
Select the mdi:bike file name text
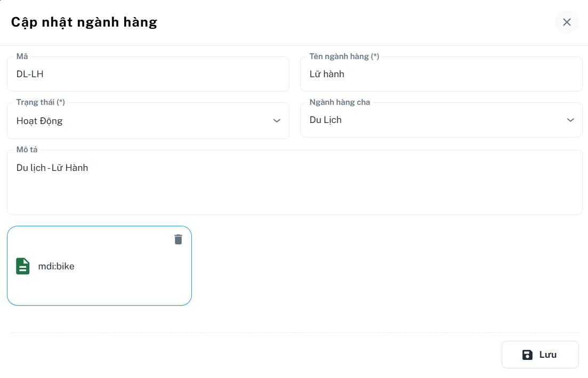[56, 266]
